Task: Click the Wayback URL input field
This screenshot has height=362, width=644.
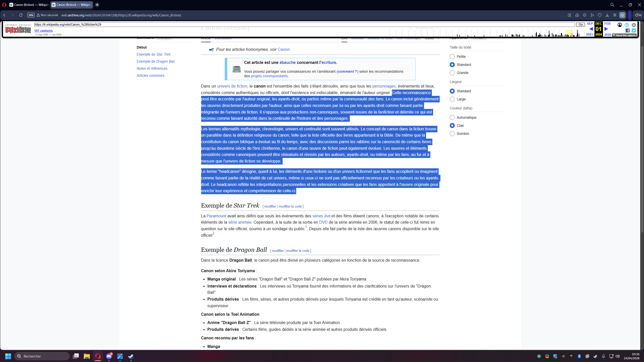Action: pos(305,25)
